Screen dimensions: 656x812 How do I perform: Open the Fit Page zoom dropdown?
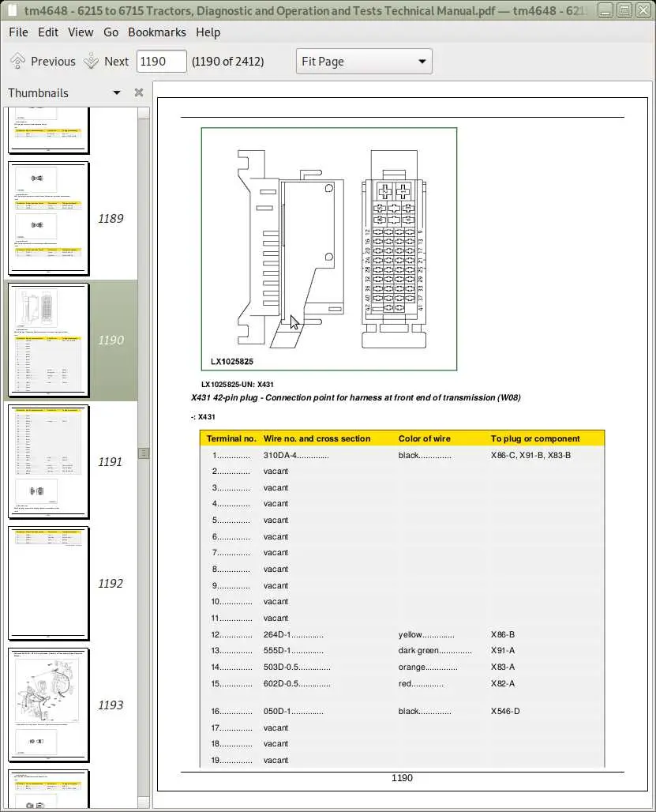[x=364, y=62]
